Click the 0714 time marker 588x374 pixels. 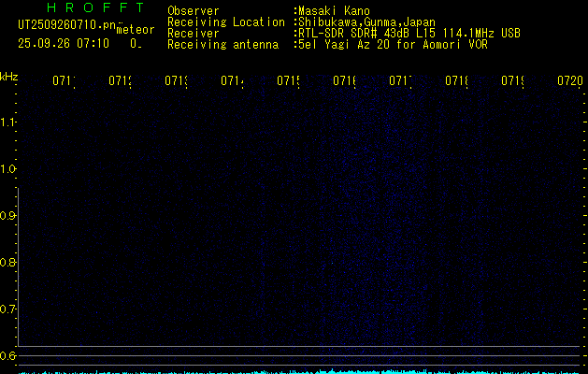[232, 81]
